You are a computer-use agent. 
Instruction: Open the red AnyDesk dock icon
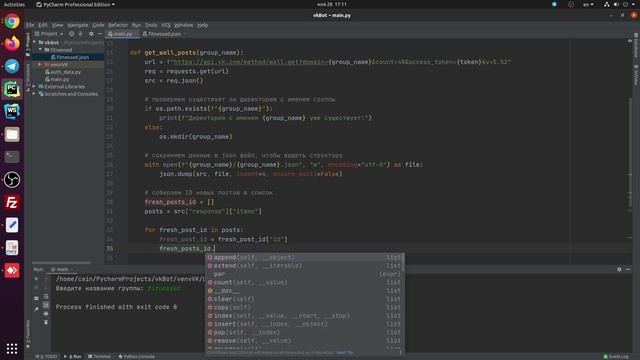click(x=12, y=271)
